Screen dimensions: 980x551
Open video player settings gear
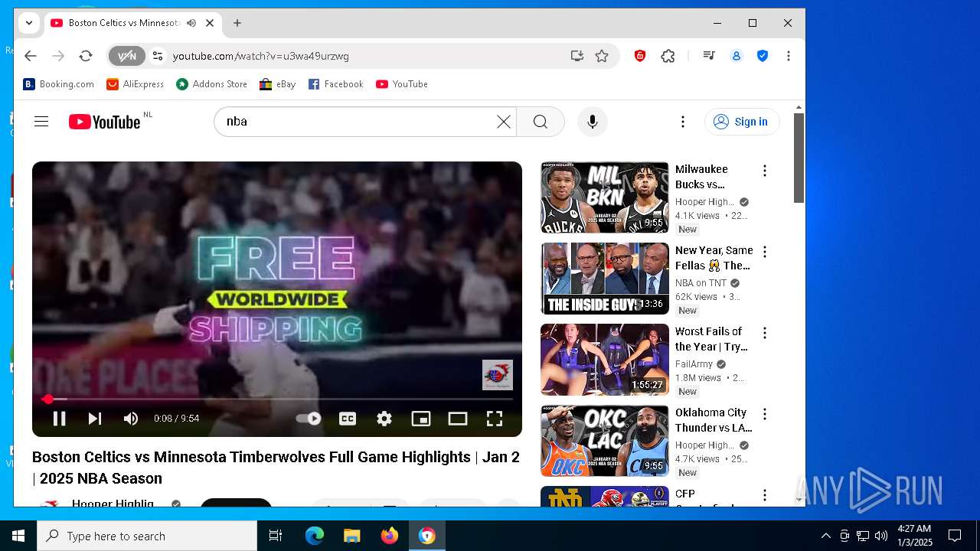tap(384, 419)
